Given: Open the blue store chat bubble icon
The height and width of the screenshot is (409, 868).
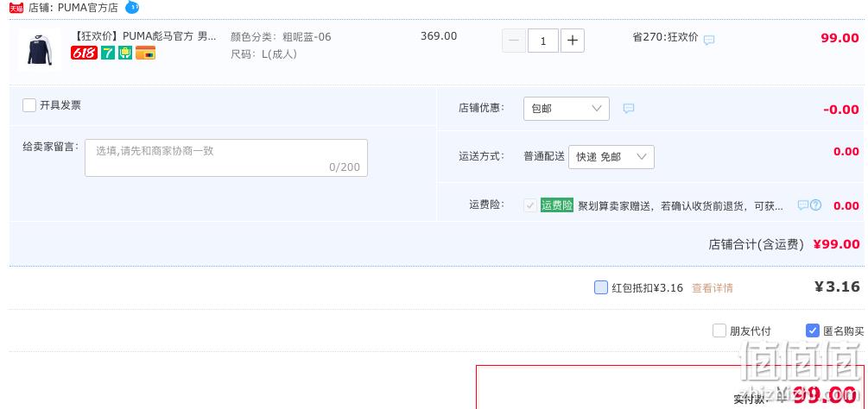Looking at the screenshot, I should (x=132, y=7).
